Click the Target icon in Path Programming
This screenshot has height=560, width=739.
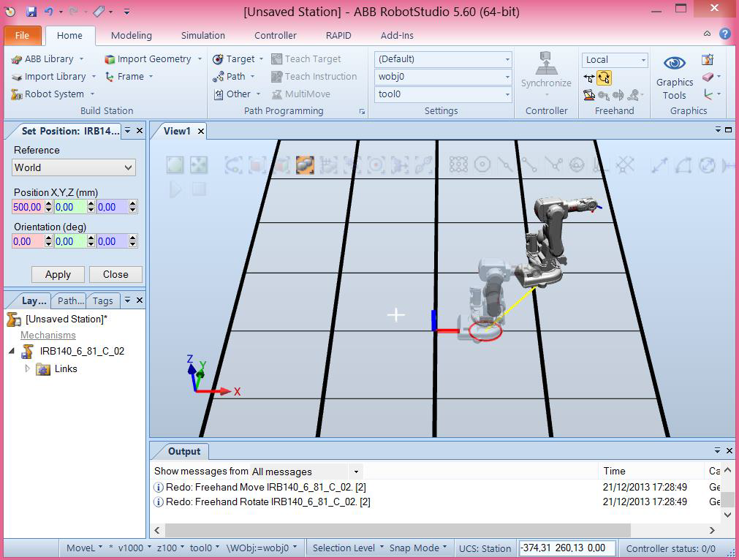pos(217,58)
